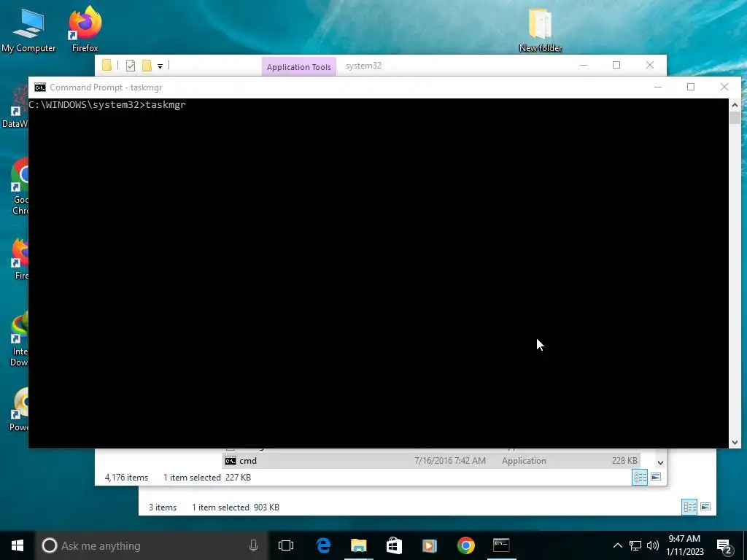Image resolution: width=747 pixels, height=560 pixels.
Task: Switch back window to large icons view
Action: [705, 507]
